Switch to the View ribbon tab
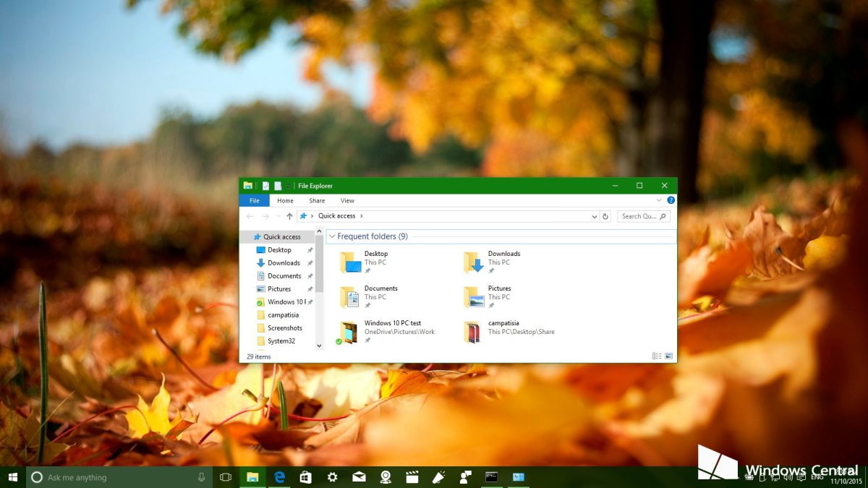Image resolution: width=868 pixels, height=488 pixels. tap(347, 200)
